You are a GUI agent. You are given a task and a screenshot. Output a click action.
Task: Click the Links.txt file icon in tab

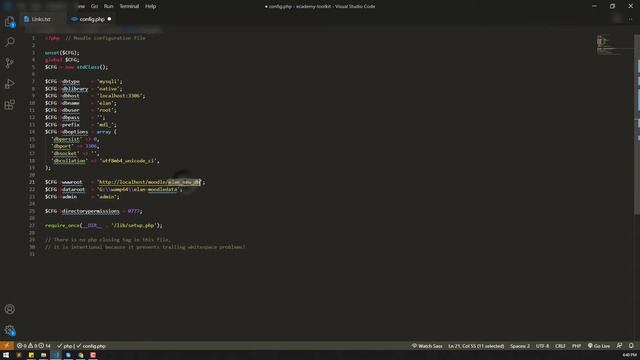[x=27, y=19]
